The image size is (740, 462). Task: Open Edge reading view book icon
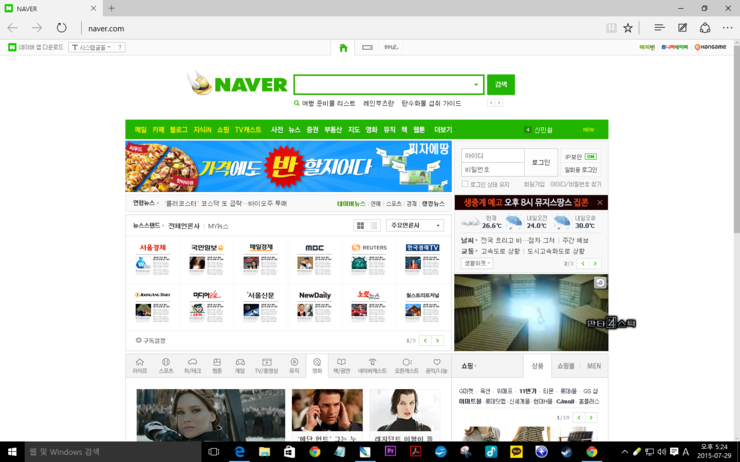[x=611, y=28]
